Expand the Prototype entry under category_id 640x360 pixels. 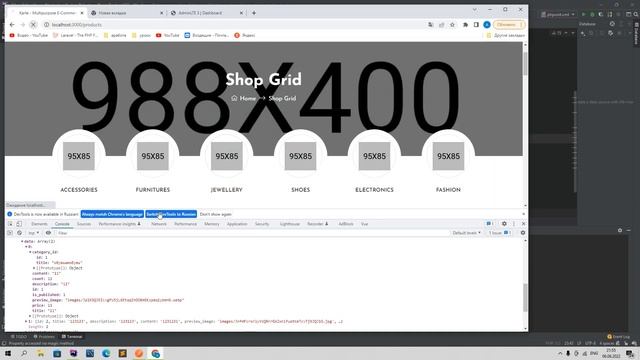pyautogui.click(x=34, y=268)
